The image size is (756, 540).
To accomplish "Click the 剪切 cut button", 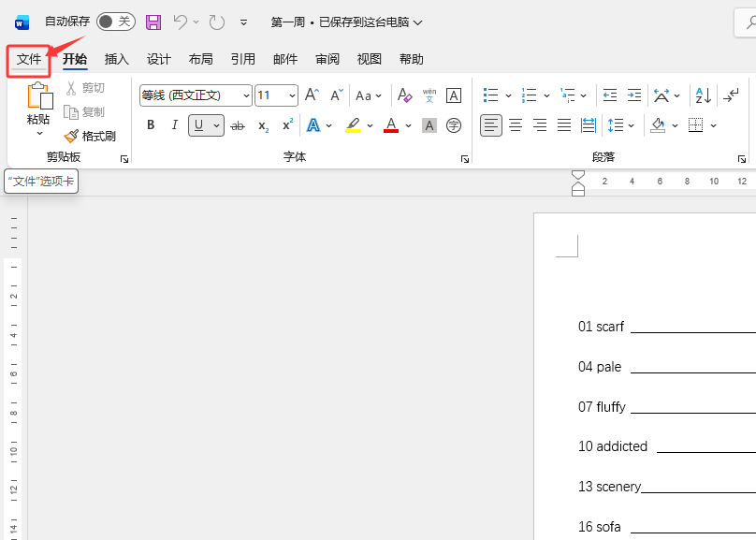I will [x=85, y=88].
